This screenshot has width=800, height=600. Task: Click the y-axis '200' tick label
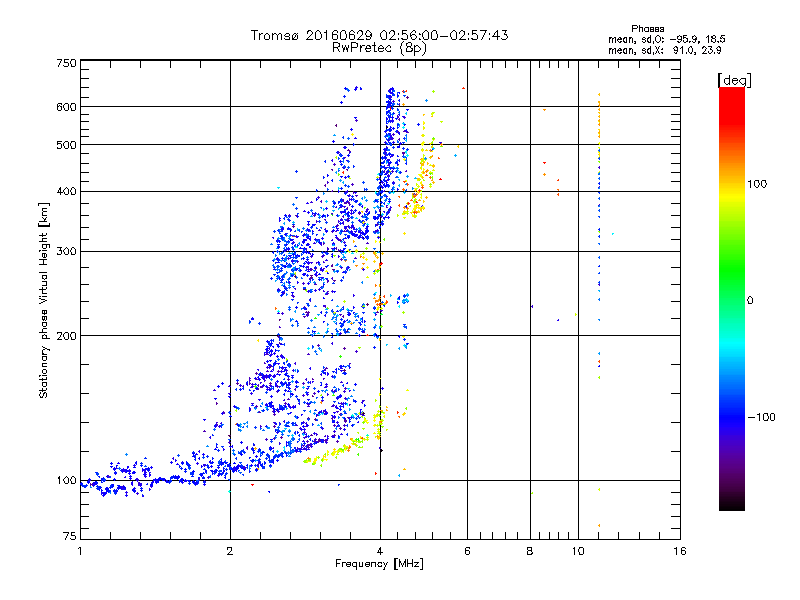tap(66, 336)
